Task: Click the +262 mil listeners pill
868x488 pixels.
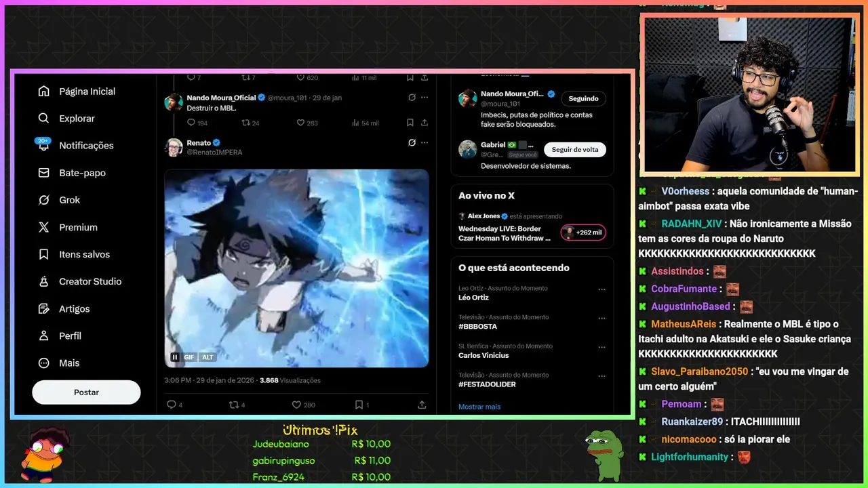Action: click(583, 232)
